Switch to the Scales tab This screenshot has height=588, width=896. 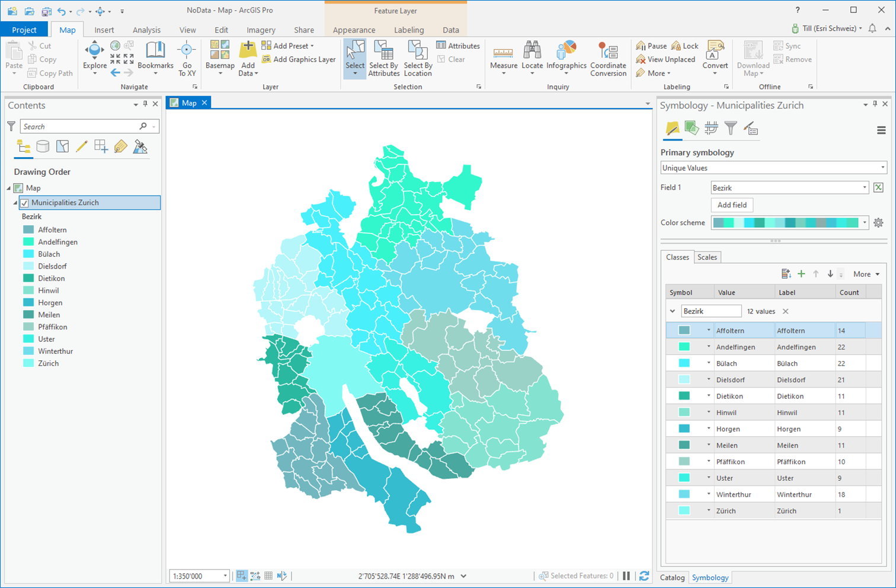pyautogui.click(x=707, y=257)
